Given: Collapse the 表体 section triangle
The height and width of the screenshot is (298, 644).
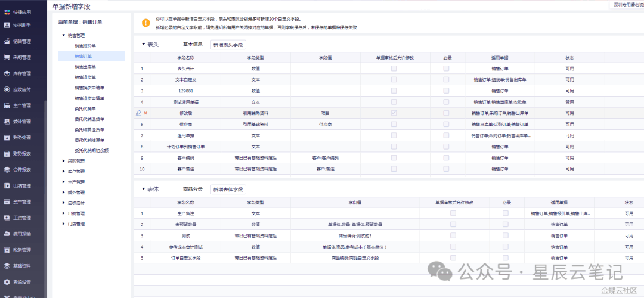Looking at the screenshot, I should (x=143, y=189).
